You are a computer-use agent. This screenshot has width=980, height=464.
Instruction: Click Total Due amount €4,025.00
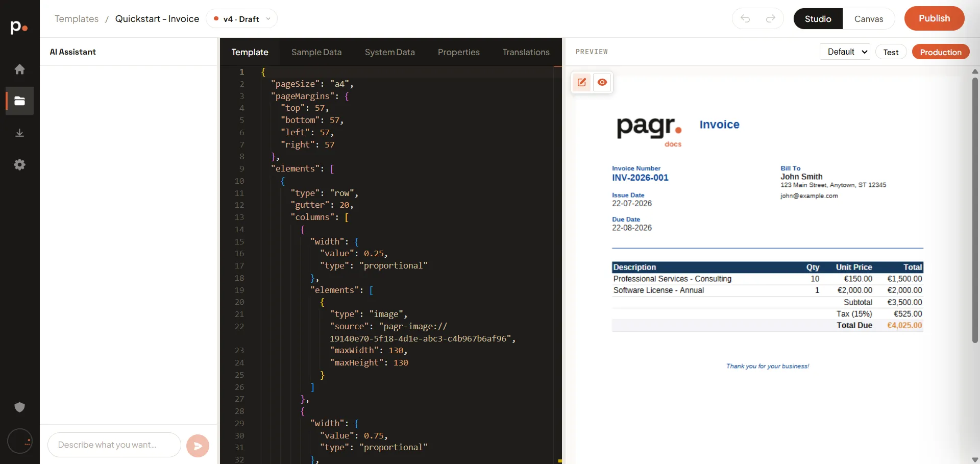(904, 325)
